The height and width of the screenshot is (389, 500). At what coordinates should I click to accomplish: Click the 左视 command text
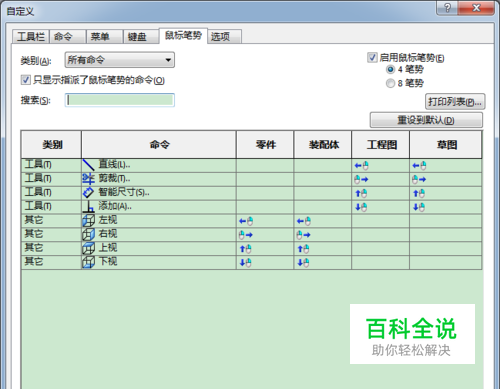[108, 220]
